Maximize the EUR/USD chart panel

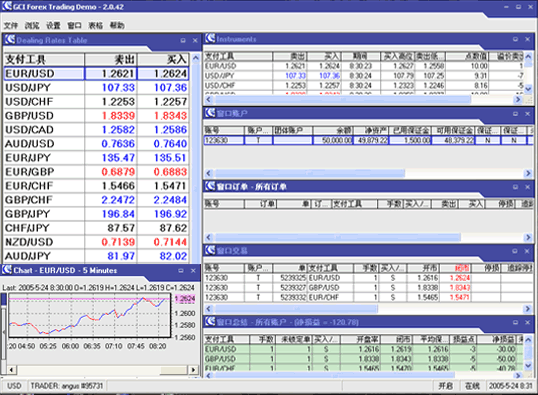coord(181,271)
